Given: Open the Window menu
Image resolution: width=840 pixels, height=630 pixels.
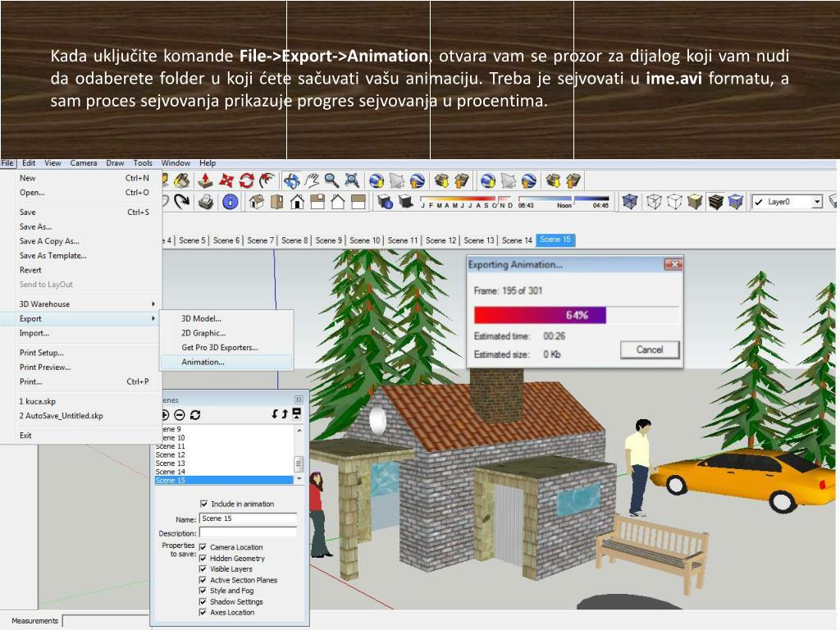Looking at the screenshot, I should tap(176, 163).
